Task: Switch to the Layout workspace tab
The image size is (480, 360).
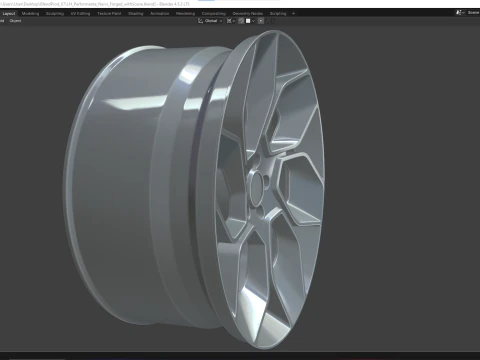Action: click(9, 14)
